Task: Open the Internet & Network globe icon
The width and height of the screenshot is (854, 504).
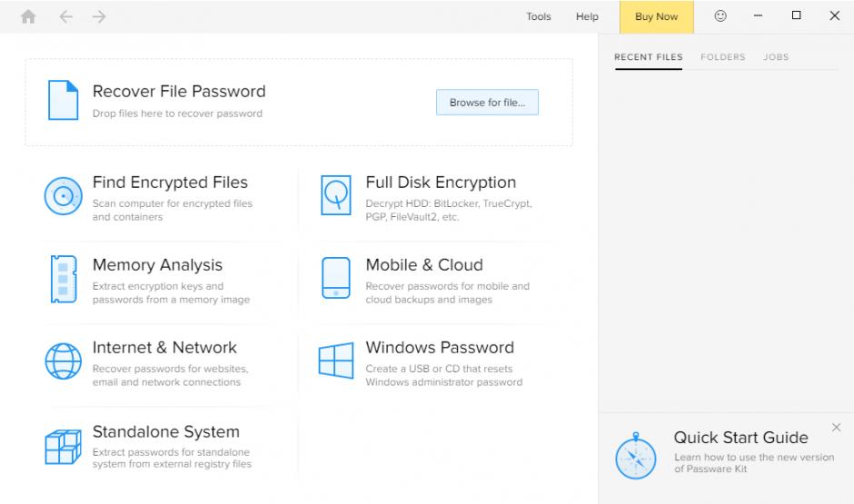Action: click(63, 361)
